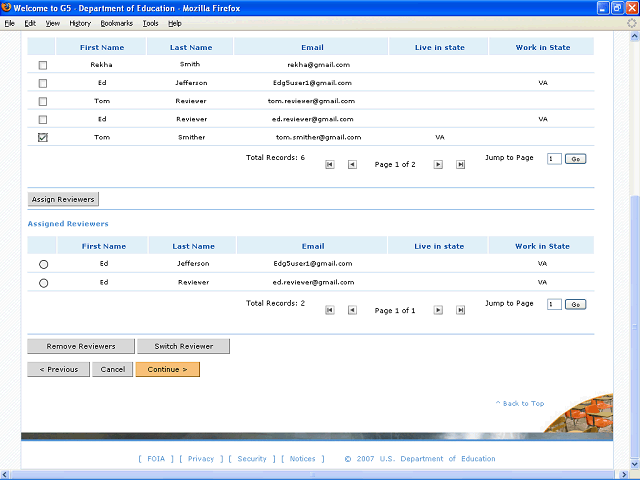640x480 pixels.
Task: Uncheck the Tom Smither checkbox
Action: pyautogui.click(x=42, y=138)
